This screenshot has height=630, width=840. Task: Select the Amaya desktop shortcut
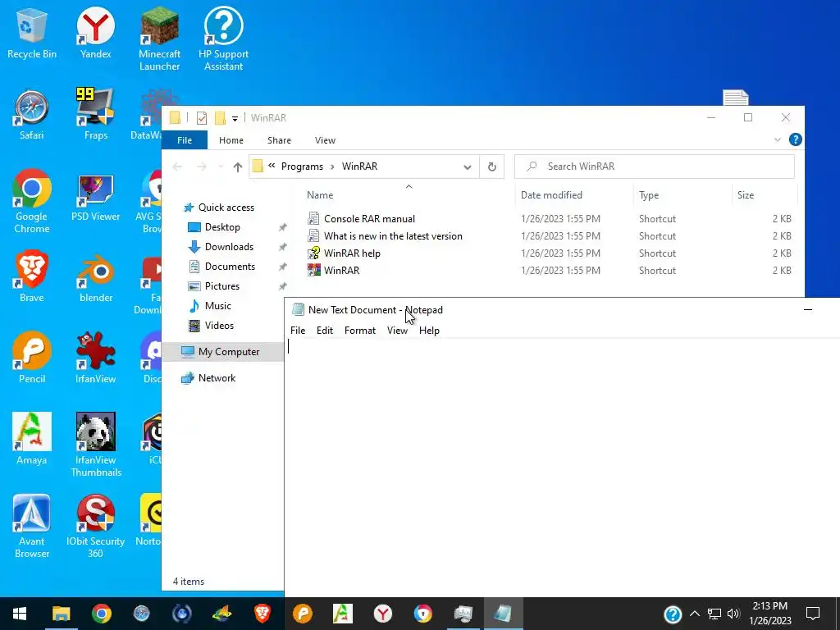pos(32,440)
